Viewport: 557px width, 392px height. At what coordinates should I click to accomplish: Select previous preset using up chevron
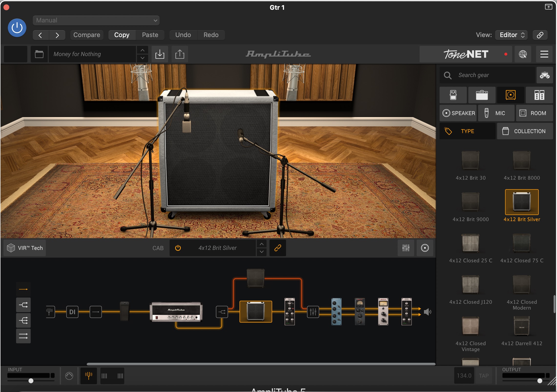[142, 50]
